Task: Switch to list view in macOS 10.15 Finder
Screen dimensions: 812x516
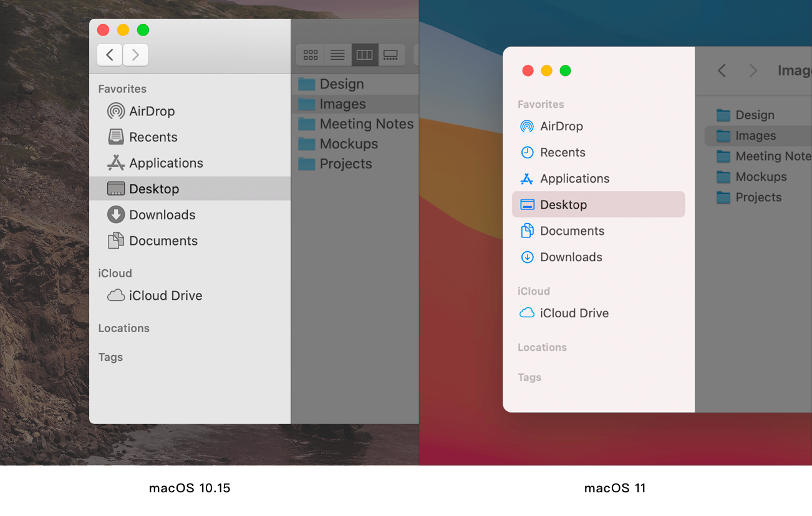Action: [x=337, y=55]
